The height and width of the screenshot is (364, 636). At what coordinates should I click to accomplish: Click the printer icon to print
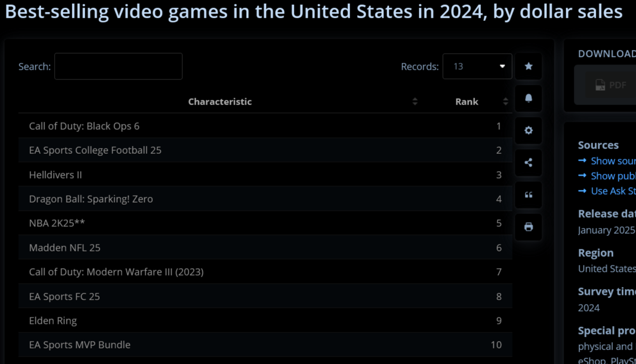click(x=528, y=227)
